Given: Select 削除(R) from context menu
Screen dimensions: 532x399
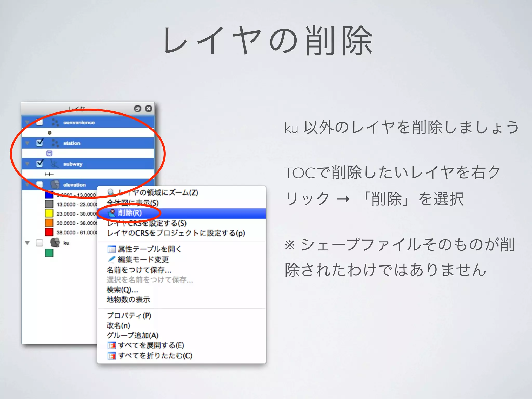Looking at the screenshot, I should coord(182,213).
